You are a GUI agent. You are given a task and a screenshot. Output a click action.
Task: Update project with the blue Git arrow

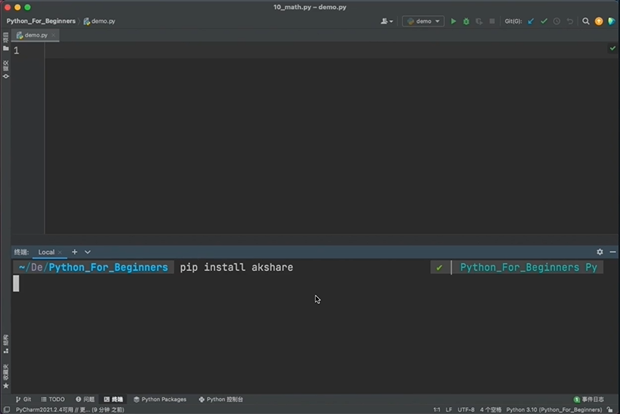531,21
